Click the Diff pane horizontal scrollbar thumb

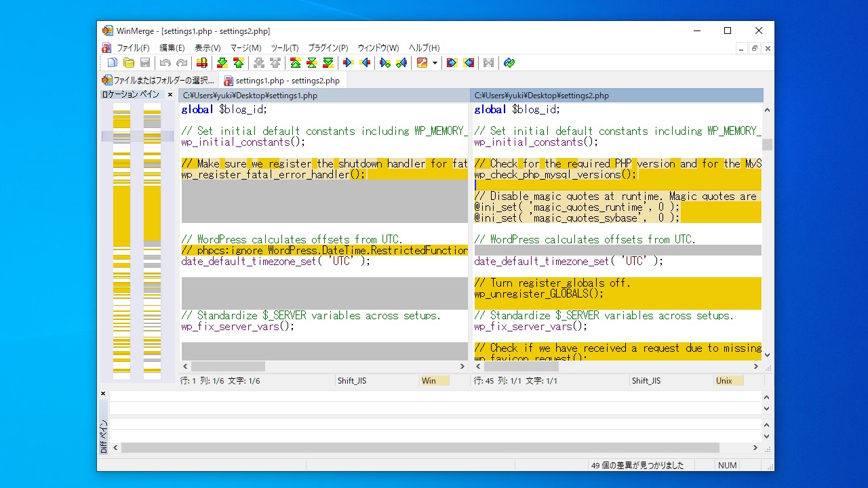pos(420,448)
